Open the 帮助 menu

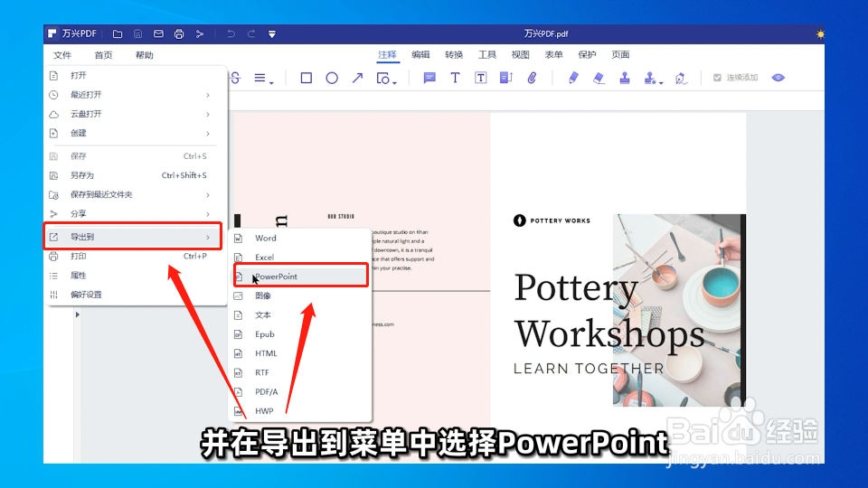(x=145, y=55)
